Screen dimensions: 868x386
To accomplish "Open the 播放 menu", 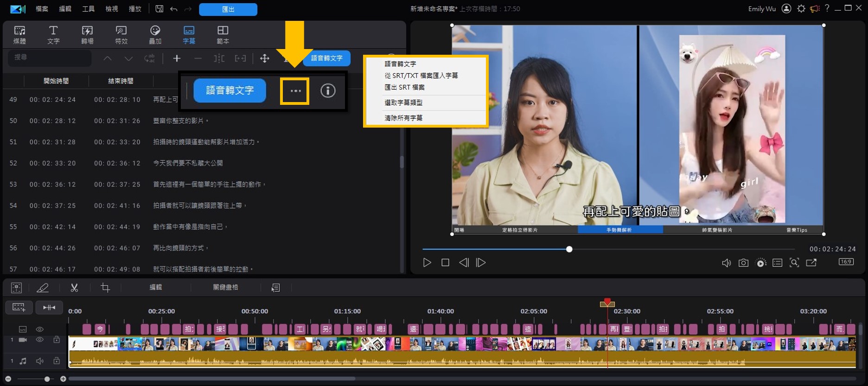I will (x=135, y=9).
